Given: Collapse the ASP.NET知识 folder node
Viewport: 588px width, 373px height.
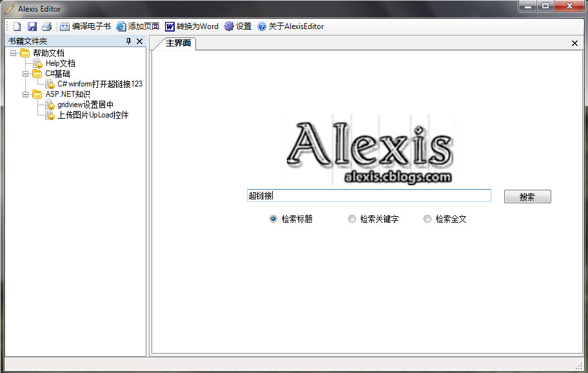Looking at the screenshot, I should point(25,94).
